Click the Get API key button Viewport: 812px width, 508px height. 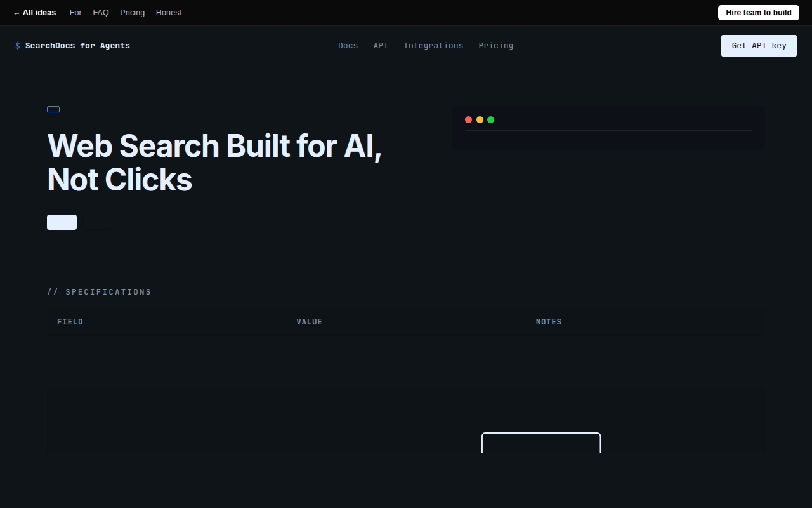[759, 46]
